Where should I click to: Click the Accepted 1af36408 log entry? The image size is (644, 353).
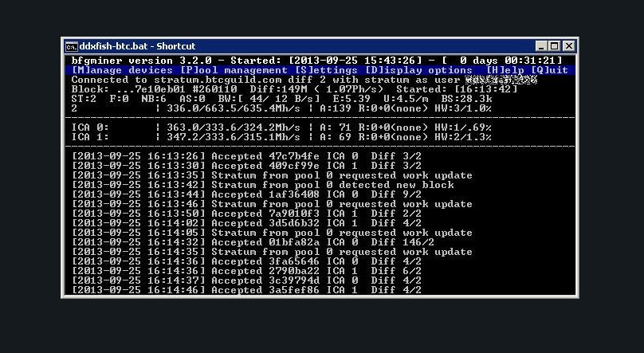[x=246, y=194]
